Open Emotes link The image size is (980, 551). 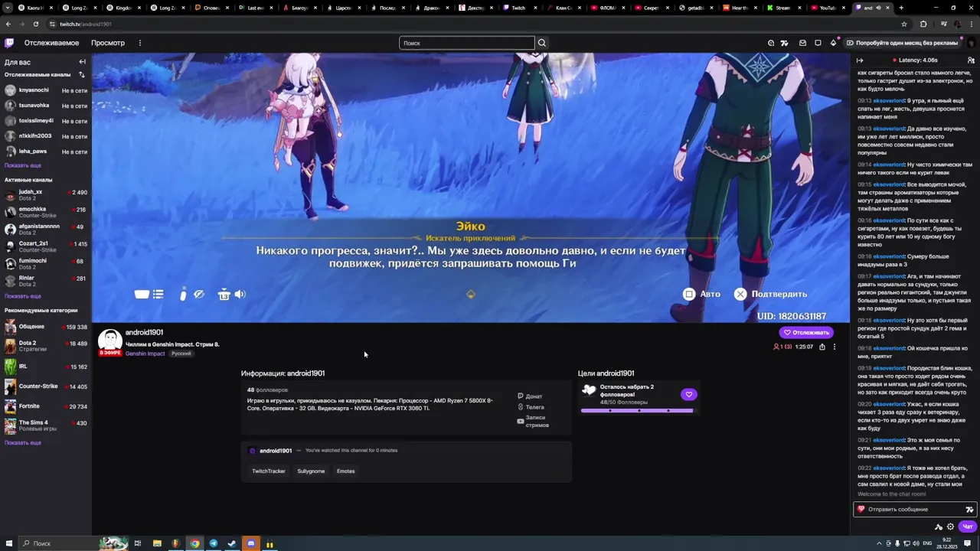click(x=346, y=471)
